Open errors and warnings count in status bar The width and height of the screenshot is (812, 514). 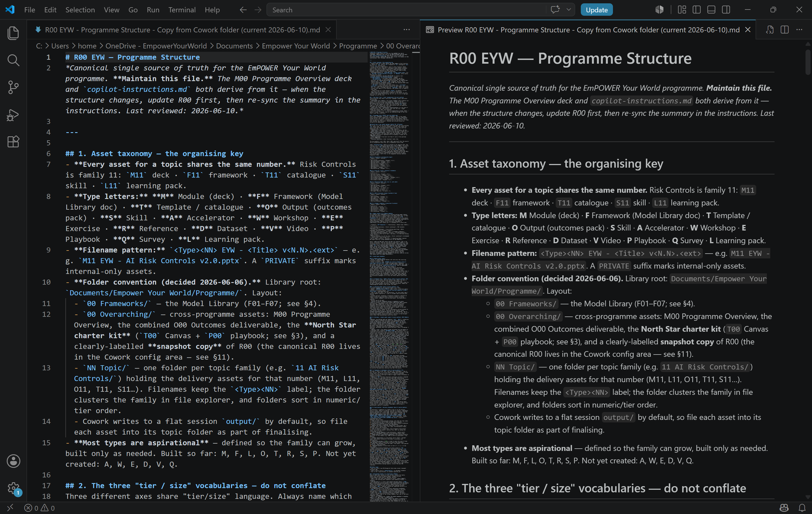pos(39,508)
